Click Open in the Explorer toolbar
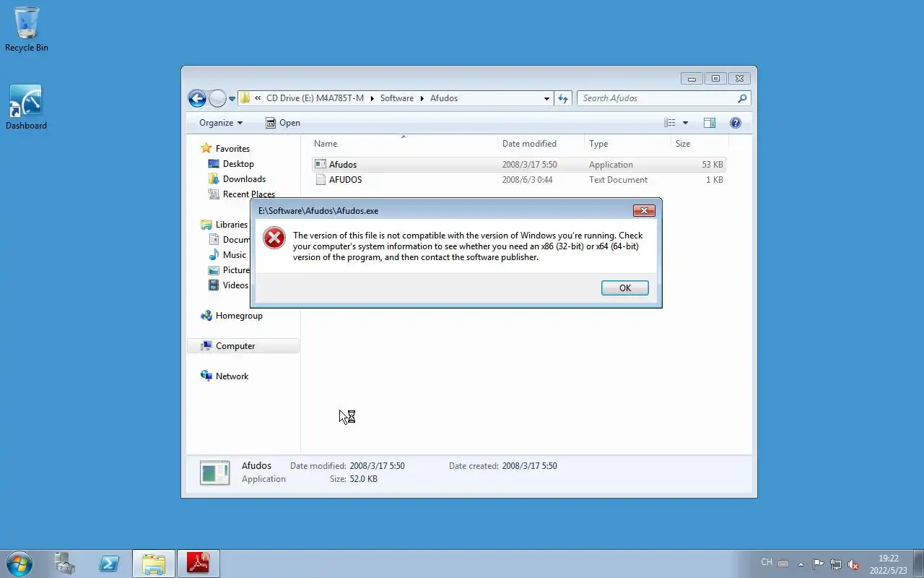Viewport: 924px width, 578px height. (282, 123)
